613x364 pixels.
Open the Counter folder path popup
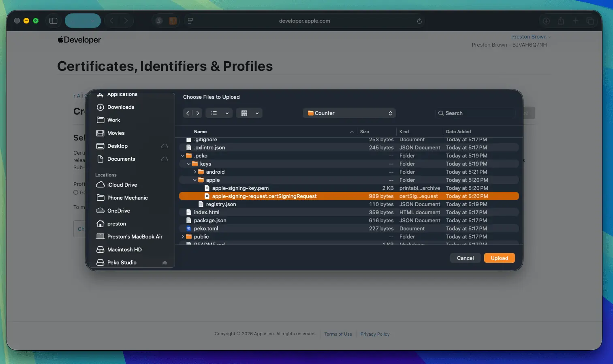click(x=349, y=113)
